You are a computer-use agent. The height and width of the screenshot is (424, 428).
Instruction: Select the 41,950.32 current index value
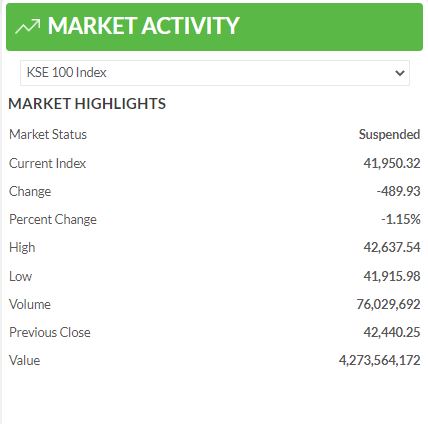392,163
